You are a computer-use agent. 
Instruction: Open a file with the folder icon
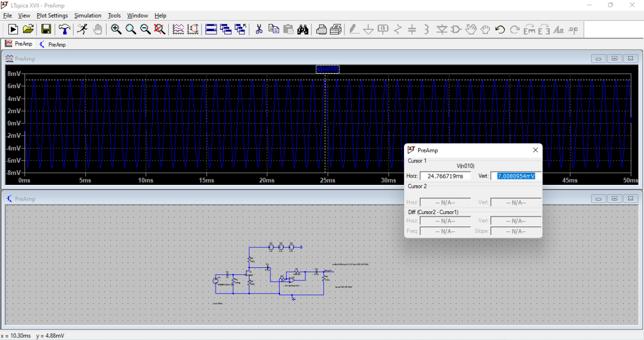click(28, 29)
